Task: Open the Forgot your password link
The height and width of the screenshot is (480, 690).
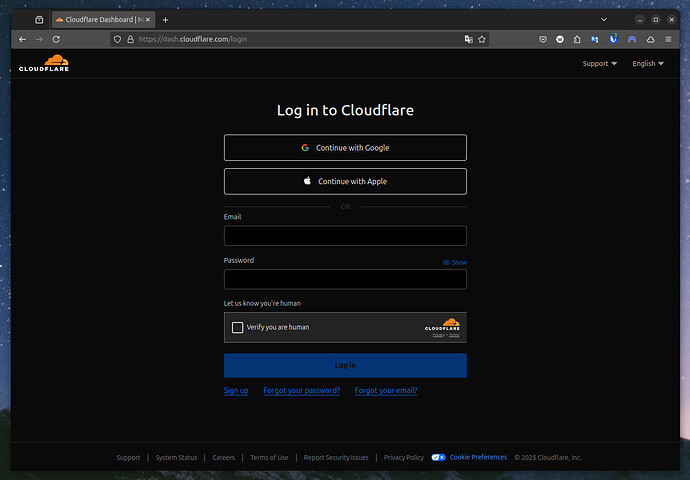Action: click(301, 390)
